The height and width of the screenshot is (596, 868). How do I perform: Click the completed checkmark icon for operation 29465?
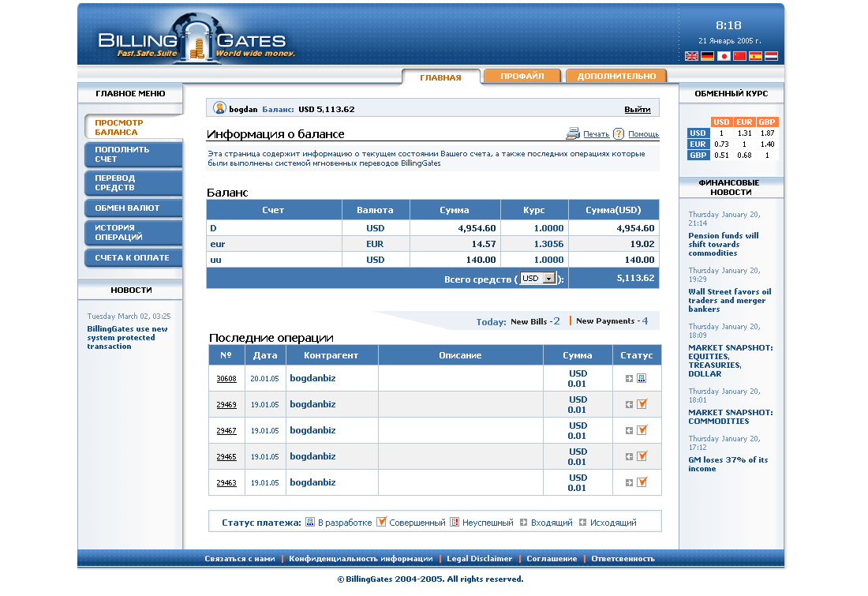pyautogui.click(x=642, y=456)
